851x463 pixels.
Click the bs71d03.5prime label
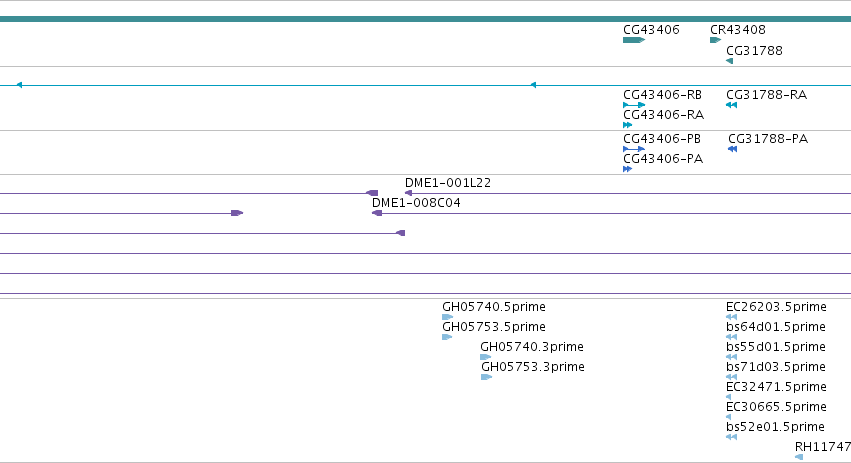776,367
